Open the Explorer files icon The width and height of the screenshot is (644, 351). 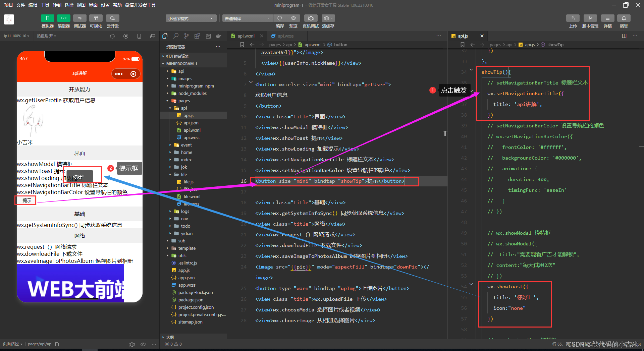[x=165, y=36]
